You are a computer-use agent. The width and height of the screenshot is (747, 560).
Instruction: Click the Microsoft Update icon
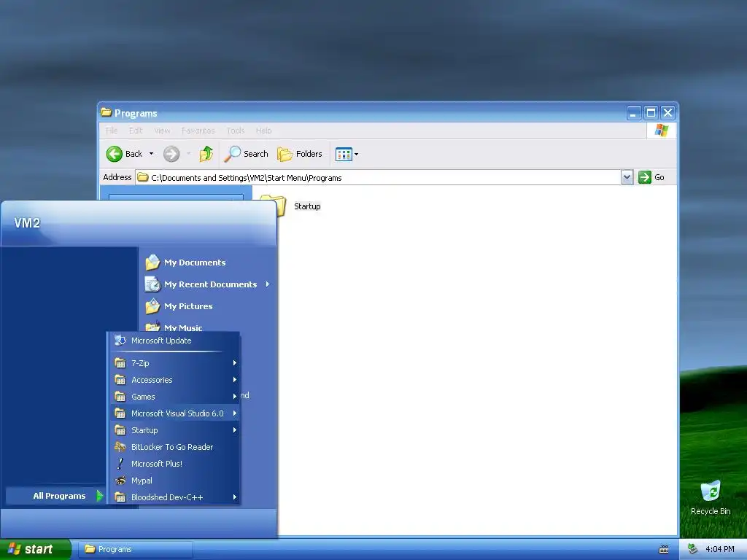(x=120, y=341)
